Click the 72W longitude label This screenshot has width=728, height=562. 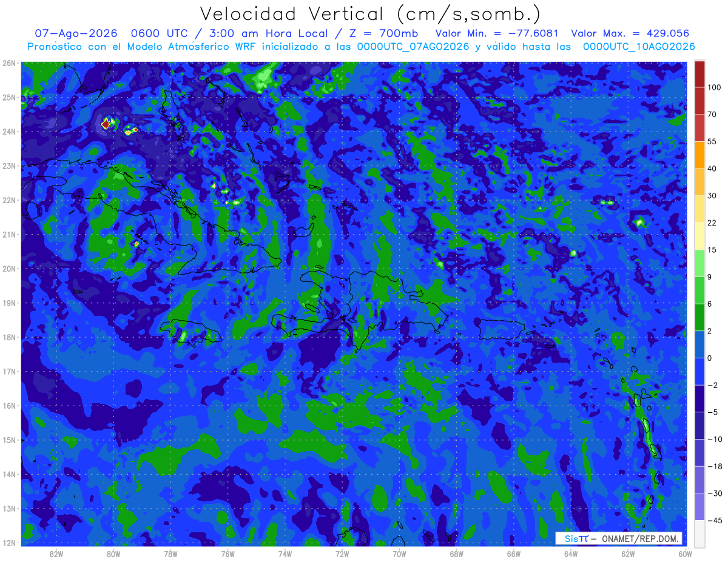[342, 554]
